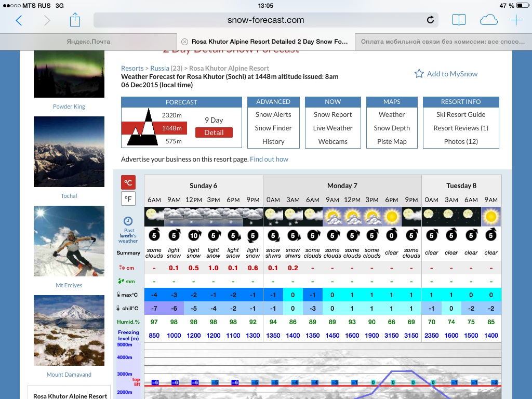Open iCloud tabs cloud icon
The width and height of the screenshot is (532, 399).
488,20
